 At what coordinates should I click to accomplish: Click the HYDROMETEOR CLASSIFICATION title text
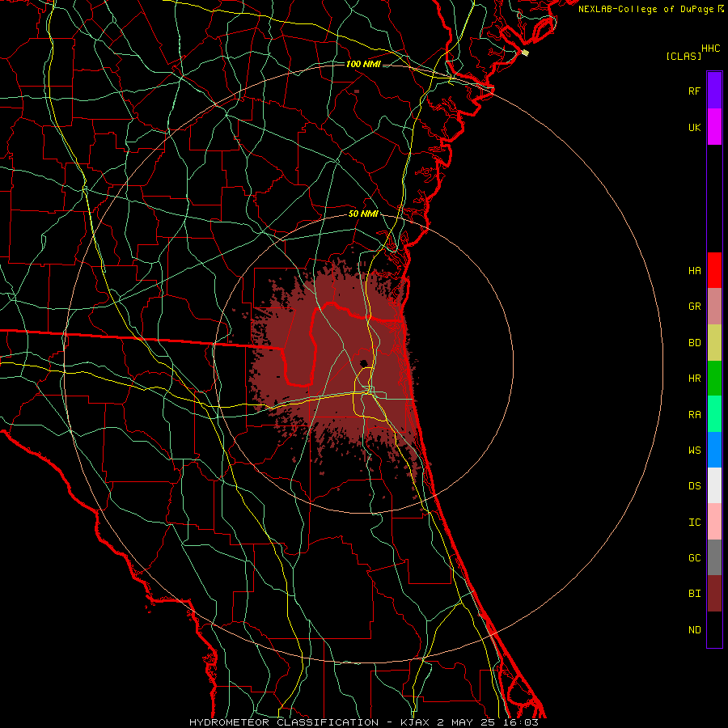pos(284,722)
